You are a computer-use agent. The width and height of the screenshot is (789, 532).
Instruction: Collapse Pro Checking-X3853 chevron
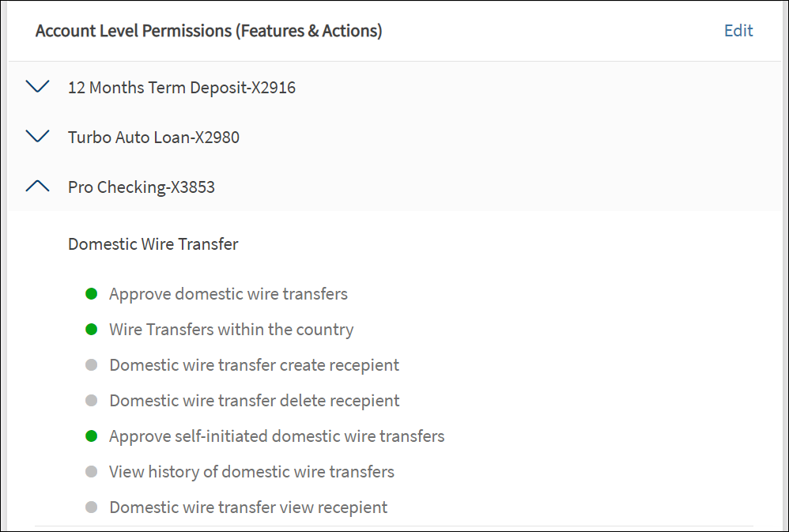(37, 187)
